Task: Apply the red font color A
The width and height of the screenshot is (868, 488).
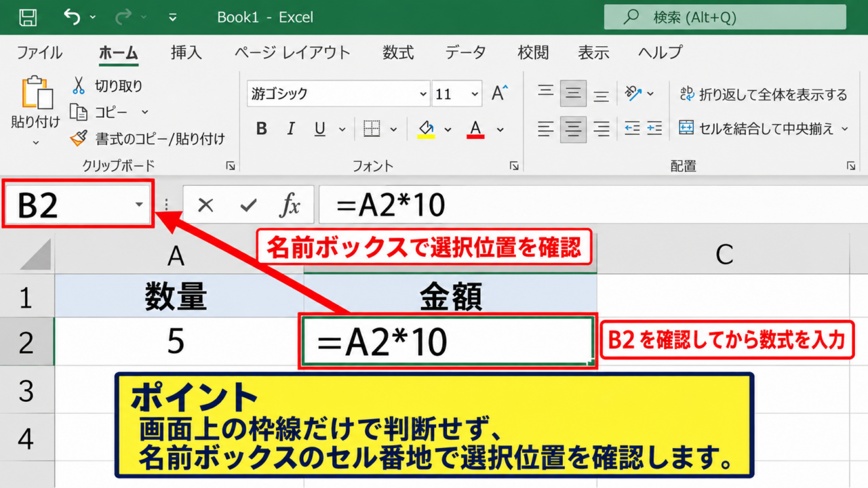Action: (x=475, y=129)
